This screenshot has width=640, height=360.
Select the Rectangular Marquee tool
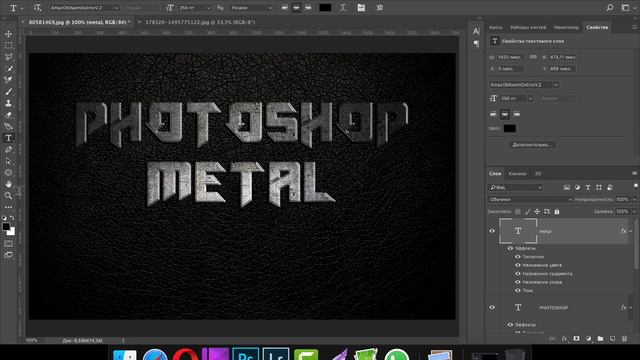pyautogui.click(x=9, y=45)
